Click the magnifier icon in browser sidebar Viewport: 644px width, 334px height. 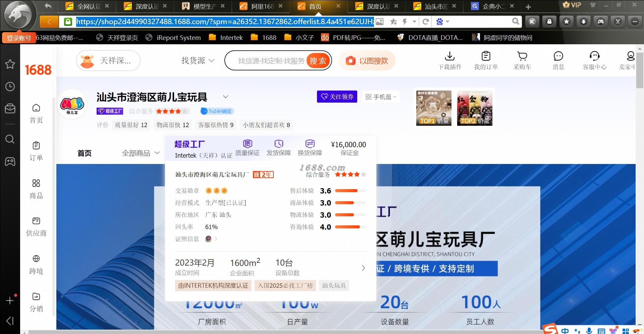point(10,139)
